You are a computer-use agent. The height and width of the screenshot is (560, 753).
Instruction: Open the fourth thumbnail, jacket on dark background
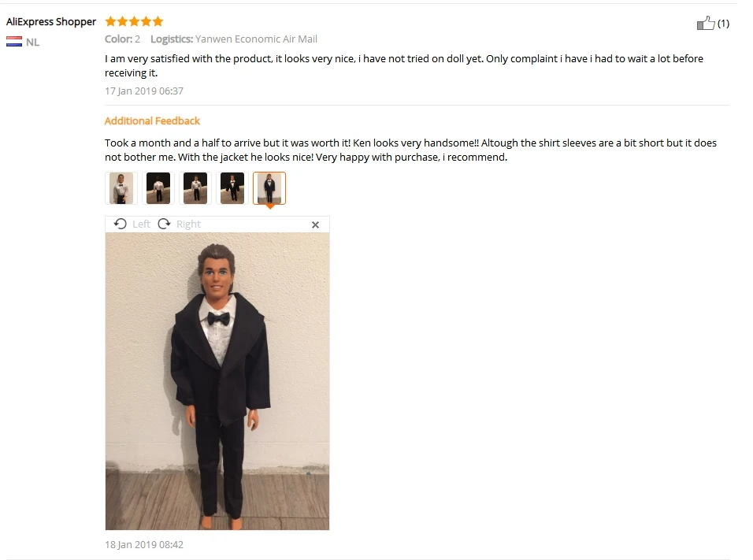click(x=232, y=188)
